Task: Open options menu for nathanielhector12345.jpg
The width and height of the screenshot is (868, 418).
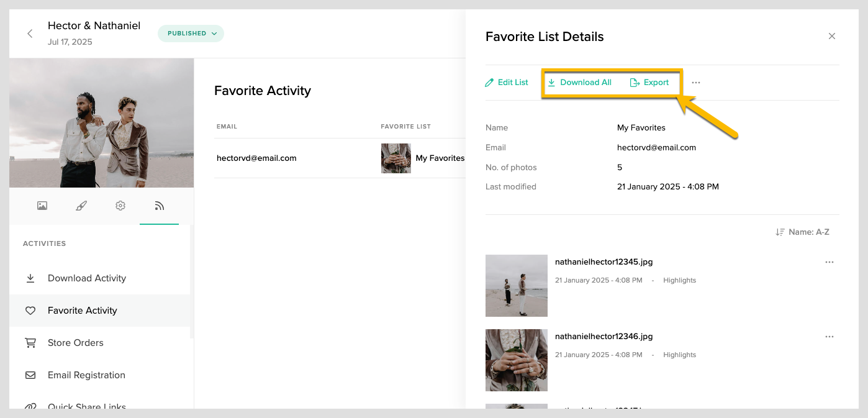Action: [830, 262]
